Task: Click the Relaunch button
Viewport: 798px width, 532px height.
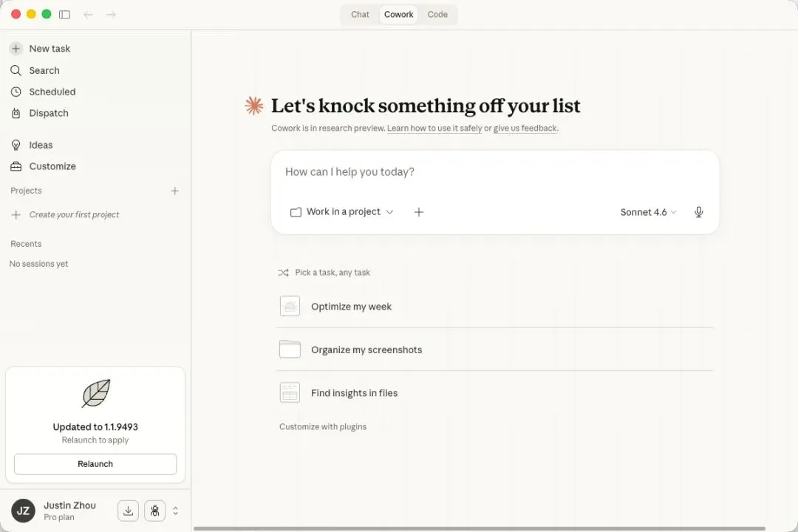Action: [95, 464]
